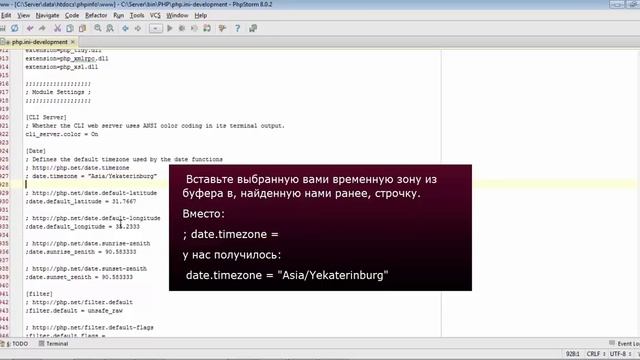Click the date.sunset_zenith = 90.583333 line

click(79, 277)
